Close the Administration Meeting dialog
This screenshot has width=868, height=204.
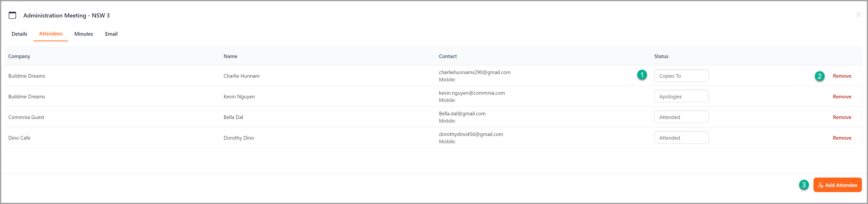click(x=858, y=15)
